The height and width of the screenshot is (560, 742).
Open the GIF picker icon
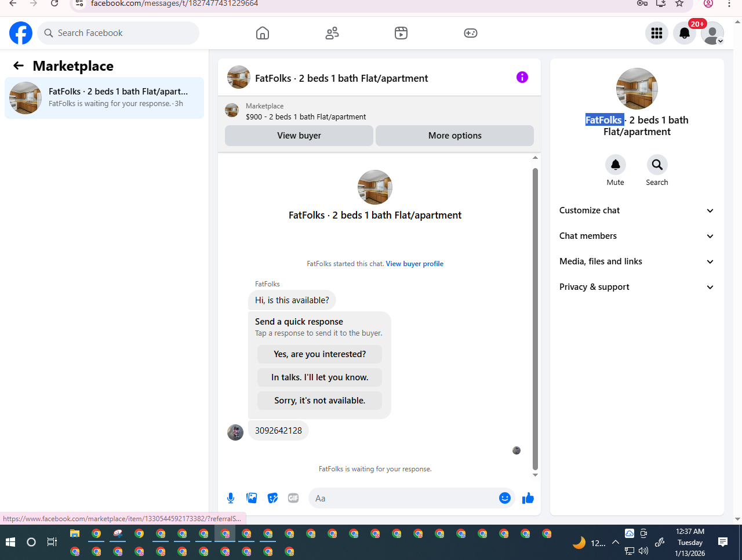point(293,498)
